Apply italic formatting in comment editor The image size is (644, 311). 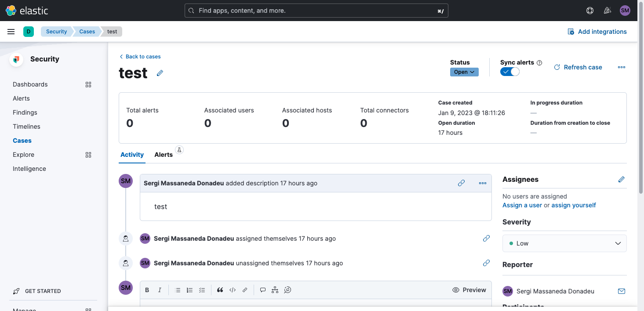tap(160, 290)
